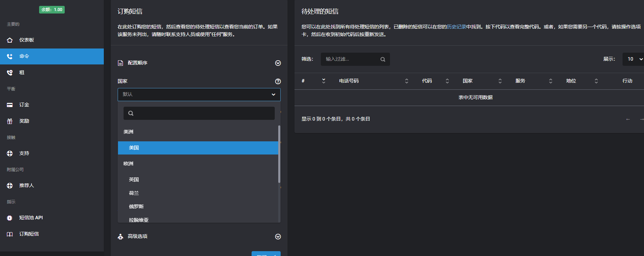This screenshot has width=644, height=256.
Task: Click the 高级选项 user icon
Action: click(120, 237)
